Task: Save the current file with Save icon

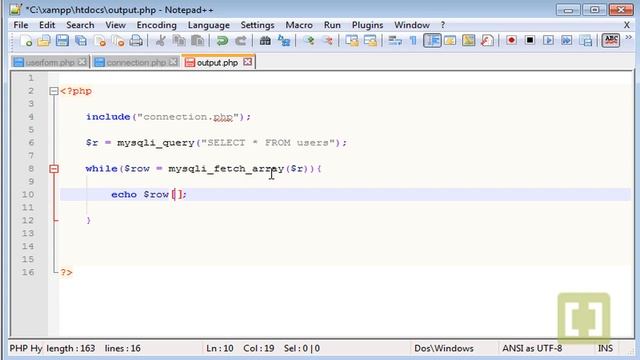Action: click(62, 40)
